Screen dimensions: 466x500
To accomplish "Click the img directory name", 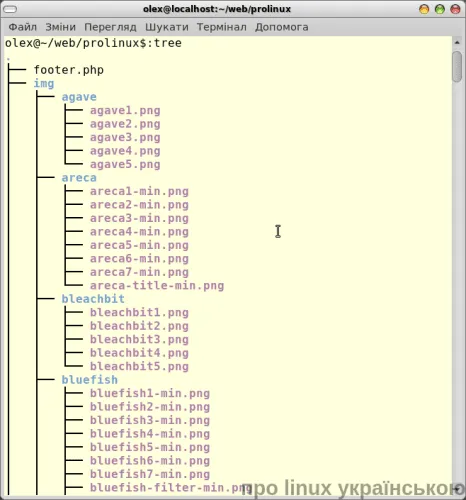I will click(x=44, y=83).
